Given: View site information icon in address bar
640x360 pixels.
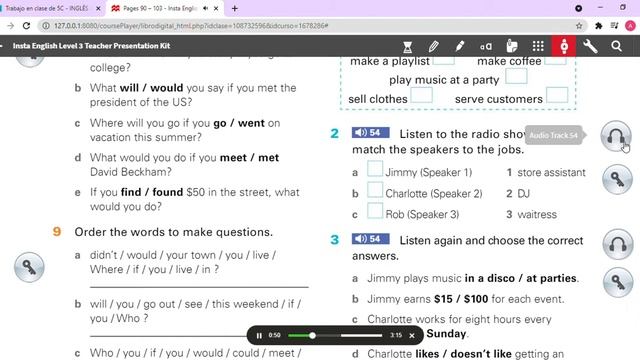Looking at the screenshot, I should click(x=46, y=26).
